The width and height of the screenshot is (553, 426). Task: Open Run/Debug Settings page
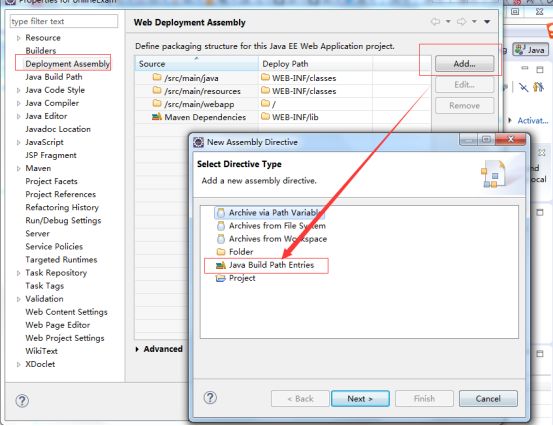coord(63,220)
